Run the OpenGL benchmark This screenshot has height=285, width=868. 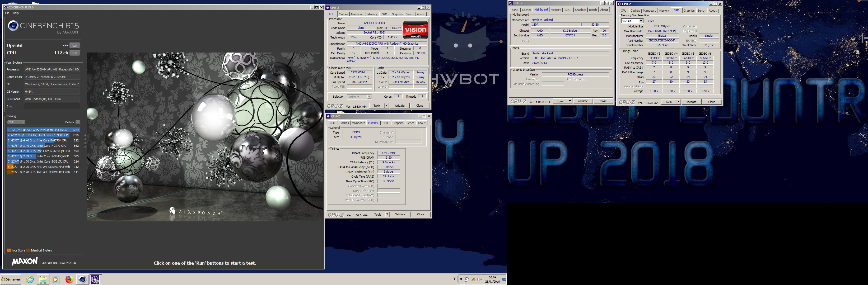[x=74, y=45]
